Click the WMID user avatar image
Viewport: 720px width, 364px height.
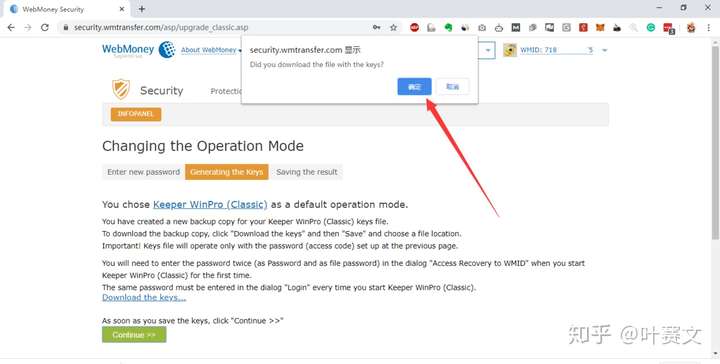(x=510, y=50)
